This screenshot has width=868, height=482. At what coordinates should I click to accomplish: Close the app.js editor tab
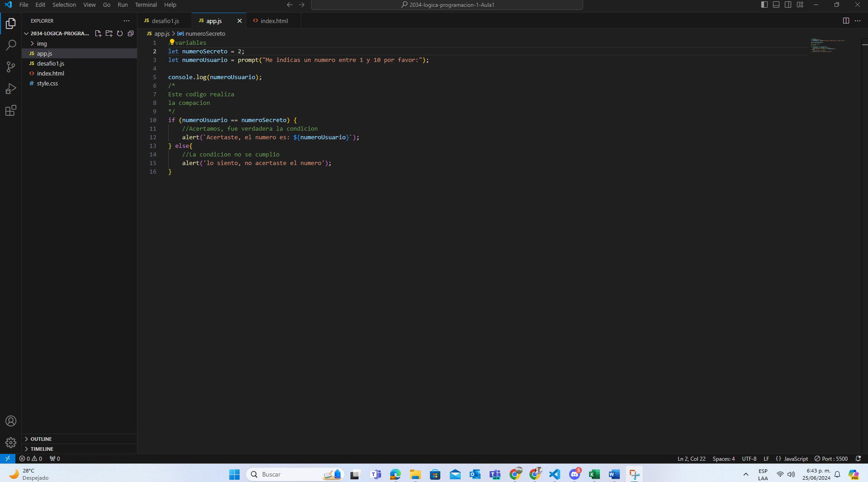pos(240,21)
